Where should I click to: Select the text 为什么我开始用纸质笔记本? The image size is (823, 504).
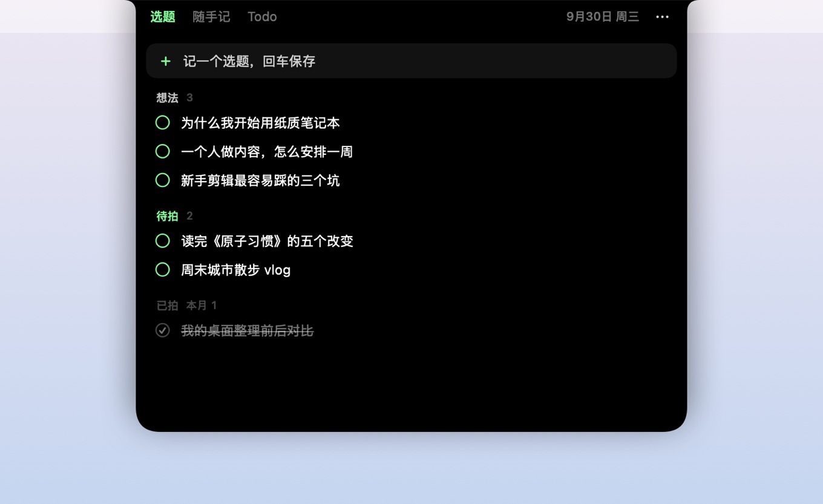click(260, 123)
